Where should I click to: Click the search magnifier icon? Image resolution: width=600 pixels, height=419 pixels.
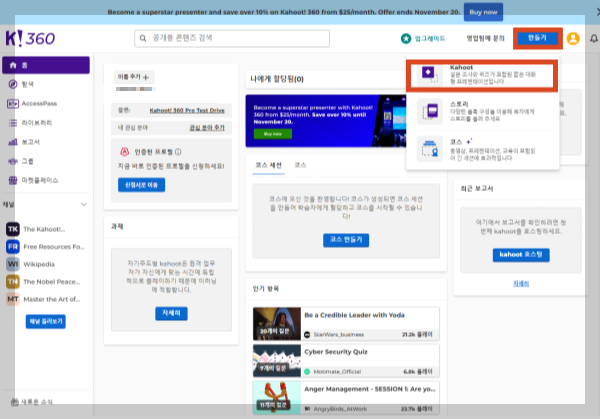tap(143, 38)
